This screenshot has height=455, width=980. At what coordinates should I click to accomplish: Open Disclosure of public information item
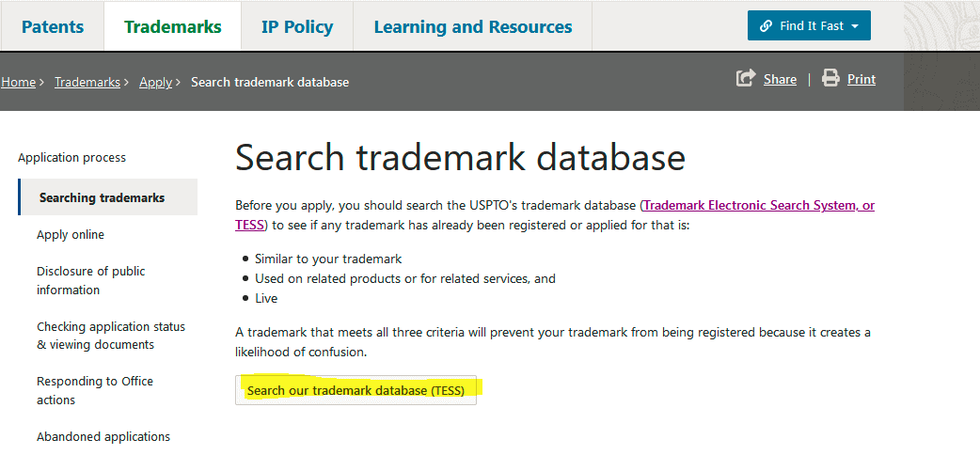coord(90,281)
